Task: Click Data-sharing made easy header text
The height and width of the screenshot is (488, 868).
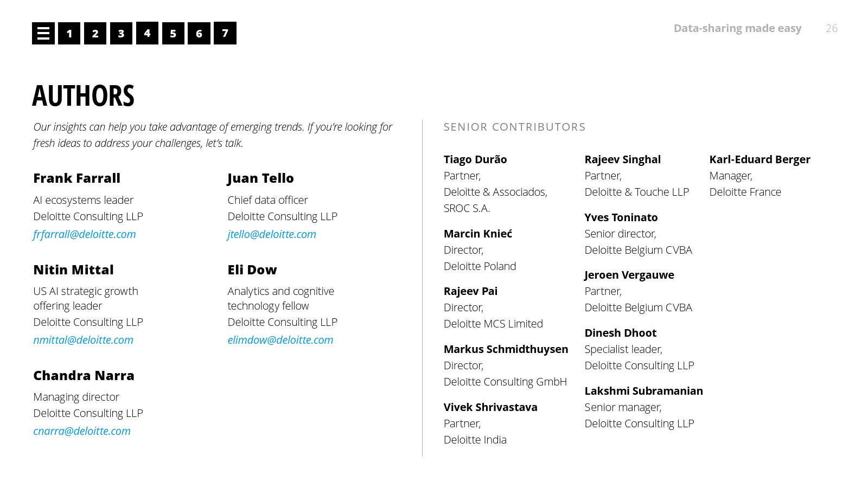Action: 737,28
